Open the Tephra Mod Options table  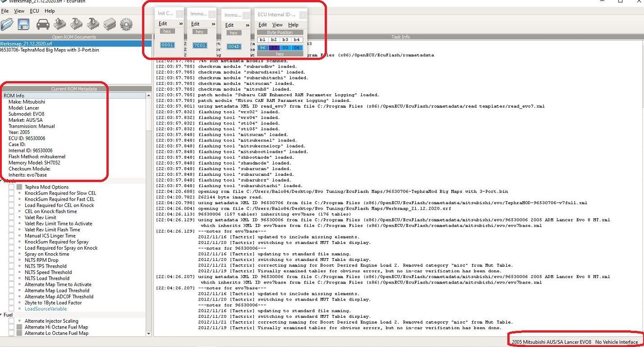[x=46, y=187]
